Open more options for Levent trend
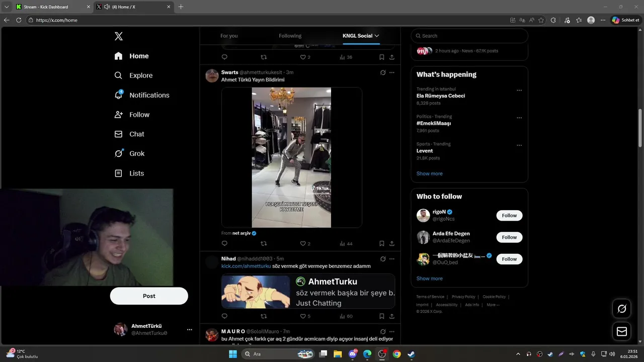 coord(519,145)
